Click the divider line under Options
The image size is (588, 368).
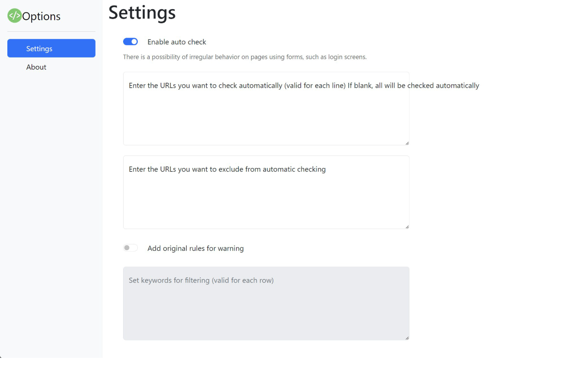point(51,31)
